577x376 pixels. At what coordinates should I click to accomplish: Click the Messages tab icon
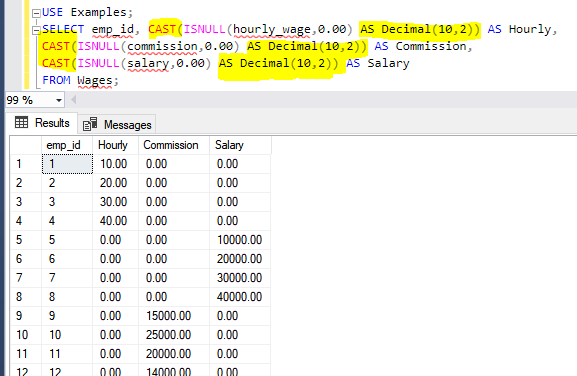90,125
